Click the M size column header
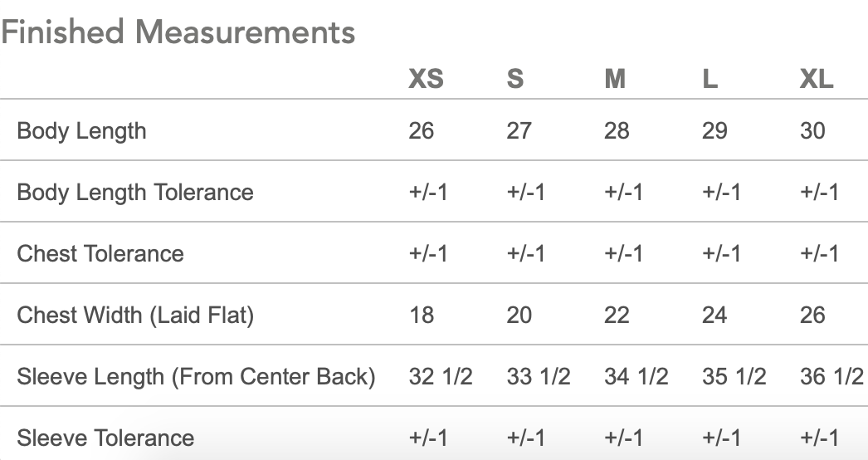Viewport: 868px width, 460px height. [x=615, y=79]
